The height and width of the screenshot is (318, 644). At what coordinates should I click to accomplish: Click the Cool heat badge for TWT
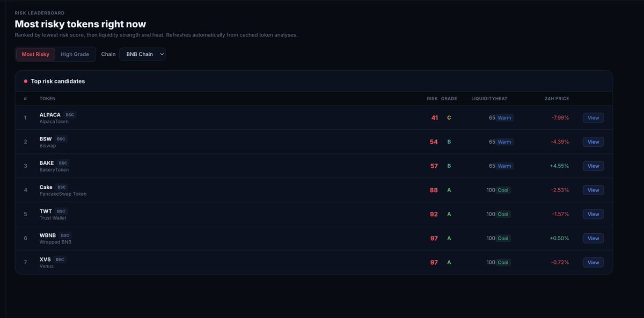pyautogui.click(x=503, y=215)
